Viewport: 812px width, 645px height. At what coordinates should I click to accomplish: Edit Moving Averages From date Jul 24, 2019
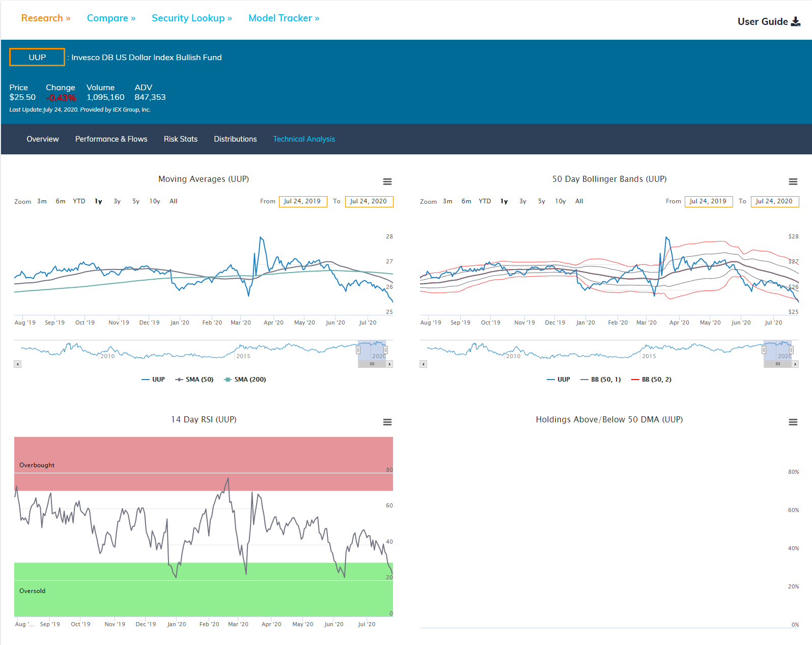303,201
